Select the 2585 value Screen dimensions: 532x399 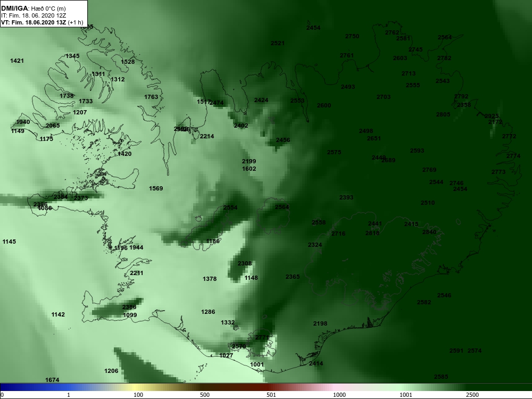441,377
